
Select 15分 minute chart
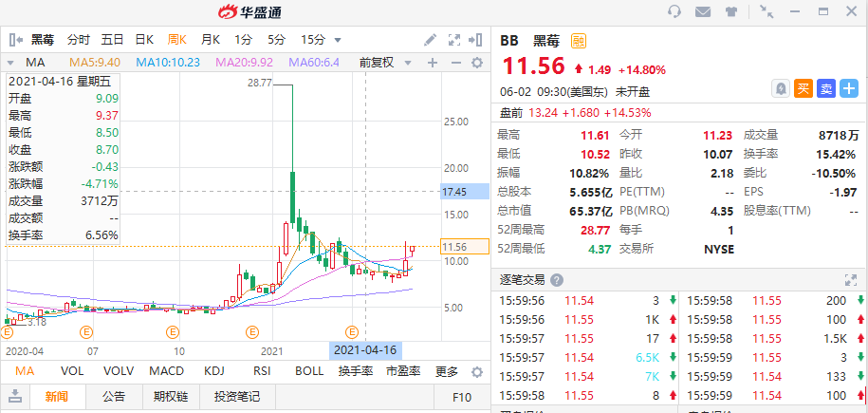313,39
